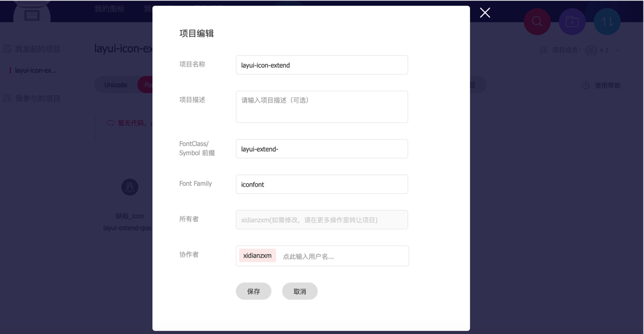
Task: Click the help circle icon beside 使用帮助
Action: pos(586,86)
